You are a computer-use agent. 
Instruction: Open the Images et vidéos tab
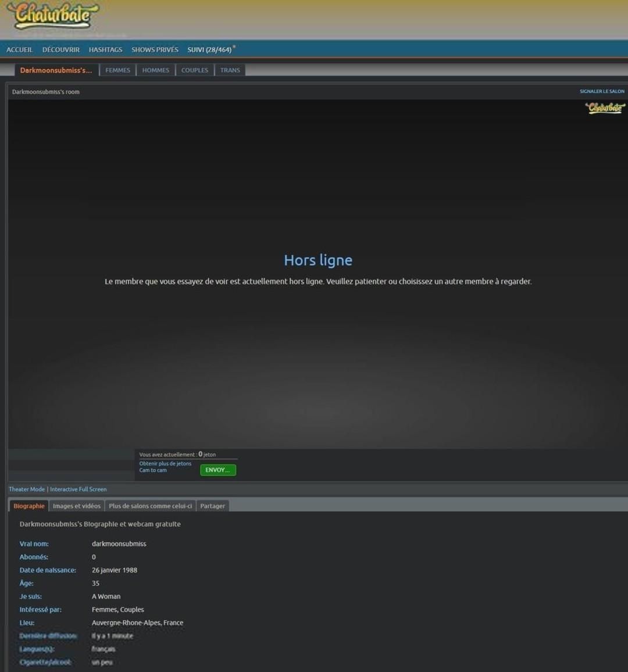coord(77,506)
